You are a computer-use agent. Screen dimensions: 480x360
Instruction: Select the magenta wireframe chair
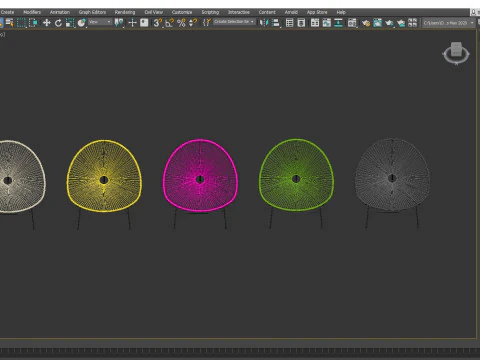pyautogui.click(x=200, y=184)
